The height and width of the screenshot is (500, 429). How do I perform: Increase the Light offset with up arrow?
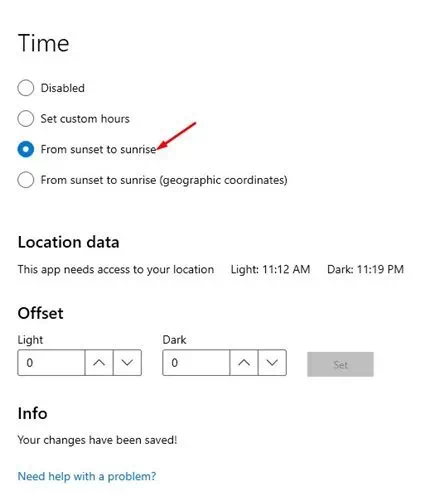[x=99, y=363]
